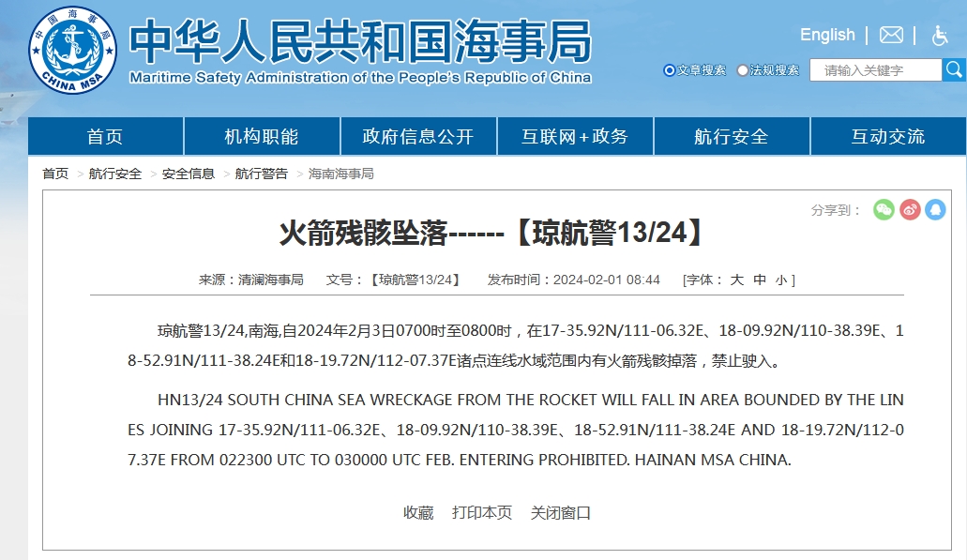The height and width of the screenshot is (560, 967).
Task: Click the 来源：清澜海事局 source text
Action: click(x=251, y=280)
